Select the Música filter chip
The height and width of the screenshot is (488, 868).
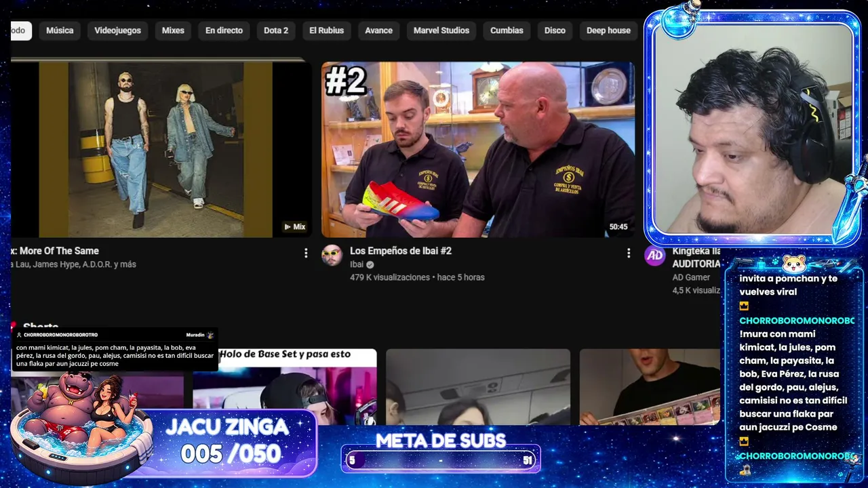[60, 30]
